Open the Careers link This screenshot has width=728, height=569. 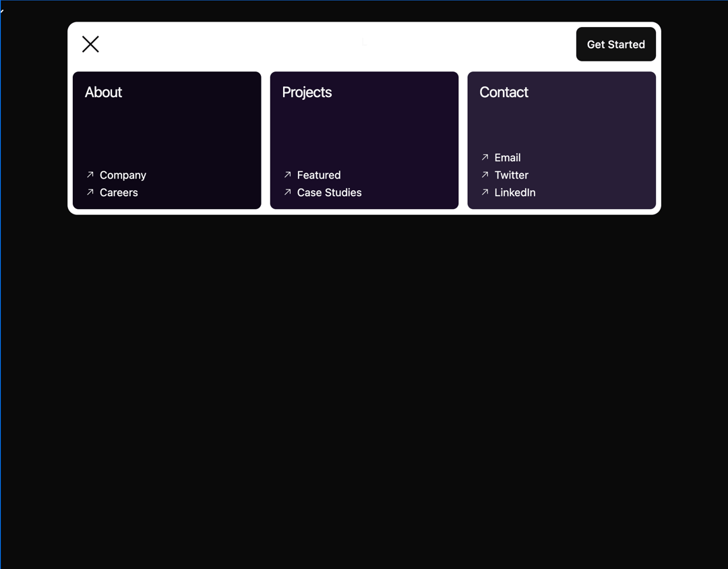click(112, 192)
